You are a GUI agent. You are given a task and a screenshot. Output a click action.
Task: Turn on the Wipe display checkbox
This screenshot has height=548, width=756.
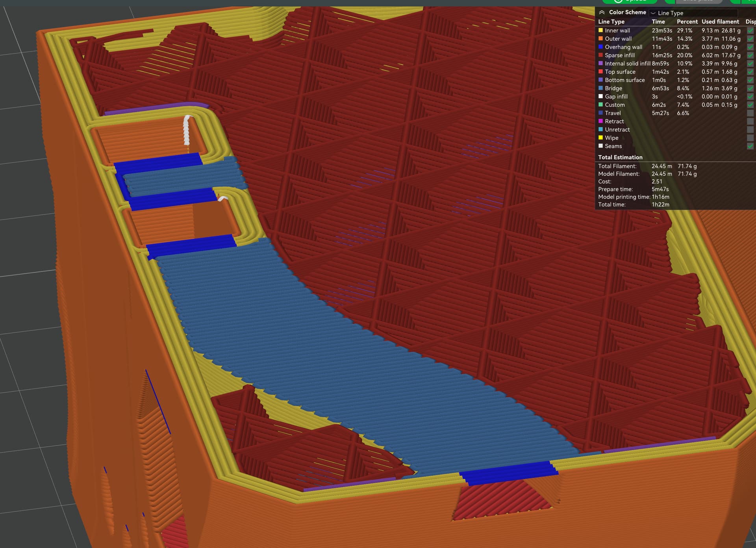pyautogui.click(x=750, y=138)
